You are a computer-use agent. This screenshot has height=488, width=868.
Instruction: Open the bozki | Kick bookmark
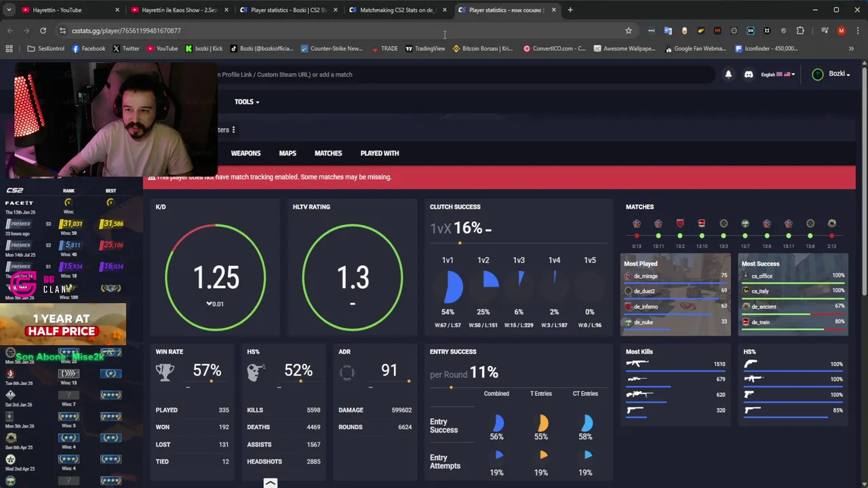(x=203, y=49)
